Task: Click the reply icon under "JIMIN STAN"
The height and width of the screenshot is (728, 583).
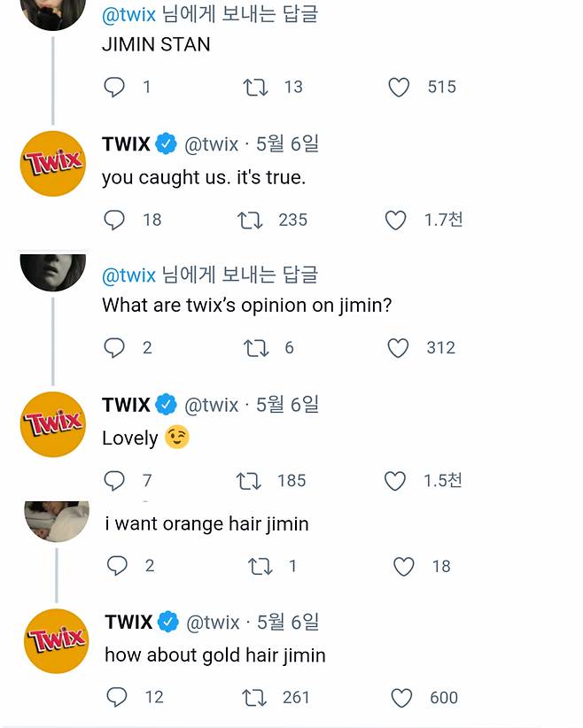Action: [114, 87]
